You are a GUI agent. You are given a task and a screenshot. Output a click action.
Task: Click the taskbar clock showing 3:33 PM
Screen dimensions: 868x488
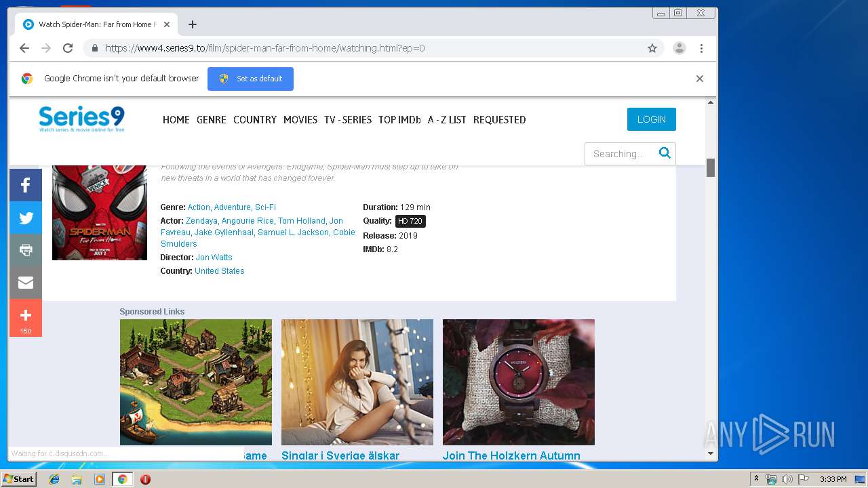pos(833,479)
